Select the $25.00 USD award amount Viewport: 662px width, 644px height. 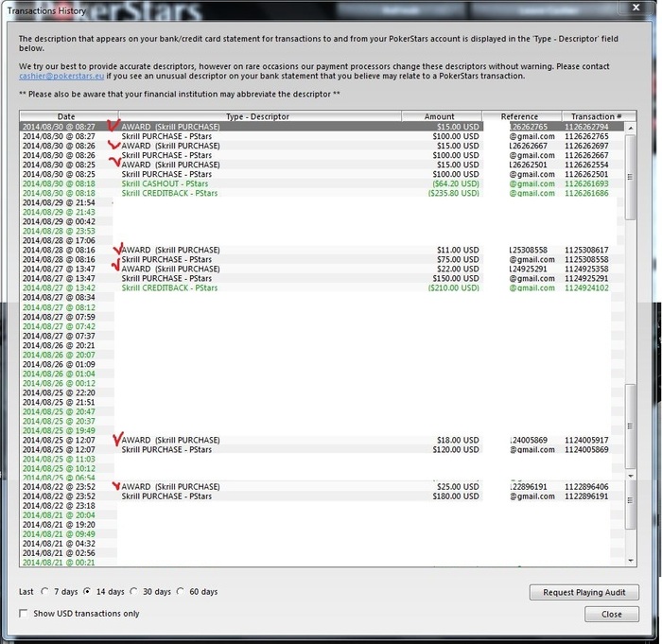click(458, 486)
